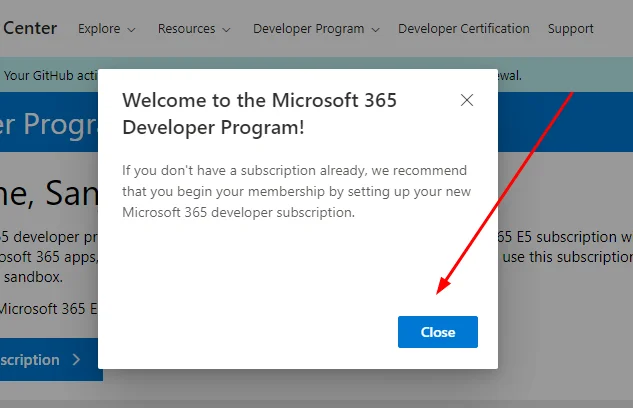This screenshot has height=408, width=633.
Task: Click the blue Close button
Action: pos(437,332)
